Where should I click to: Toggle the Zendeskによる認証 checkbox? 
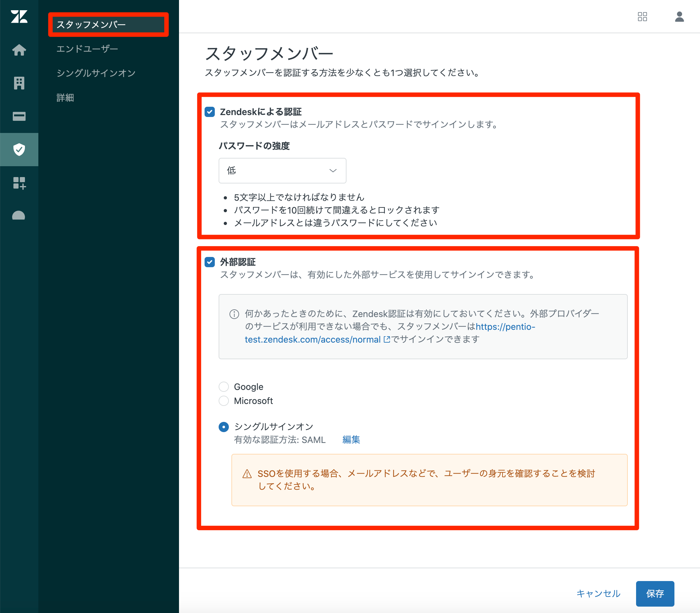[x=210, y=112]
